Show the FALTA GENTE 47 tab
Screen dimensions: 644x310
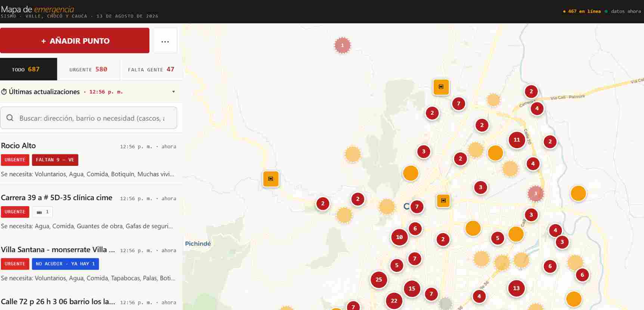point(151,69)
